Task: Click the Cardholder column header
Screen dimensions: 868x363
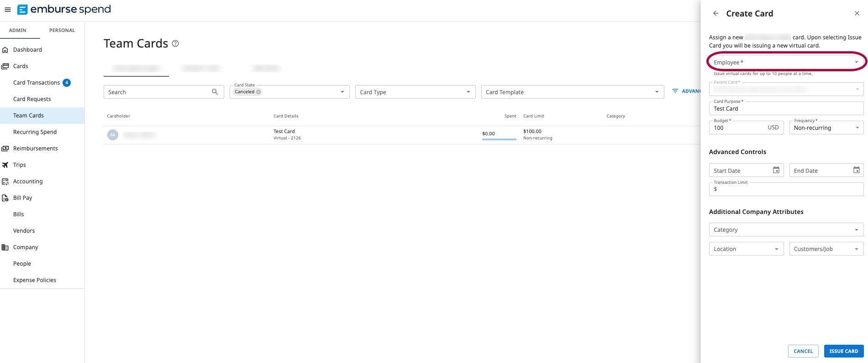Action: tap(119, 116)
